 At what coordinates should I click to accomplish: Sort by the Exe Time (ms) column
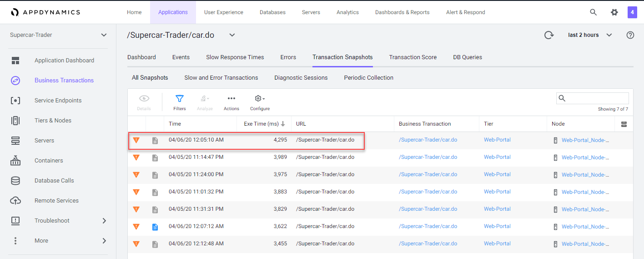point(264,124)
